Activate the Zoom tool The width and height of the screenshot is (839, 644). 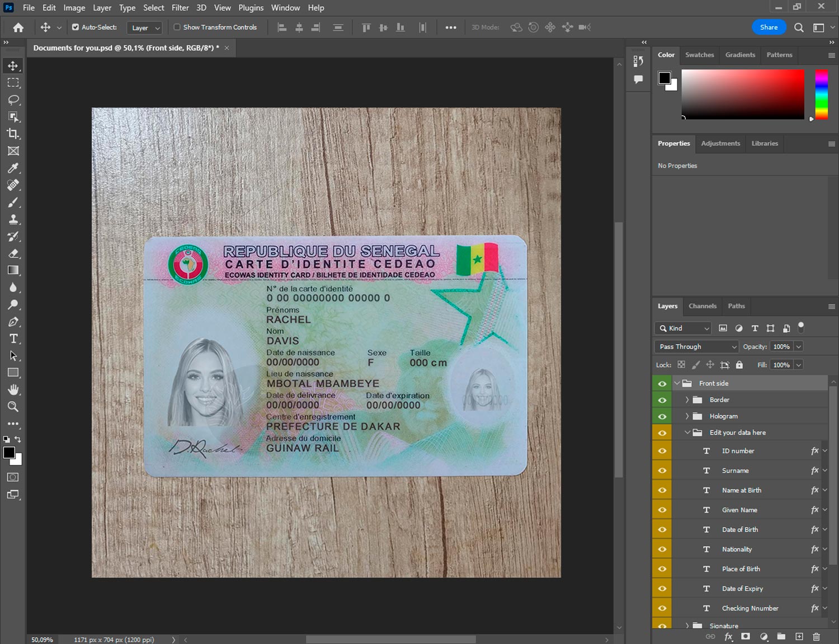[13, 407]
